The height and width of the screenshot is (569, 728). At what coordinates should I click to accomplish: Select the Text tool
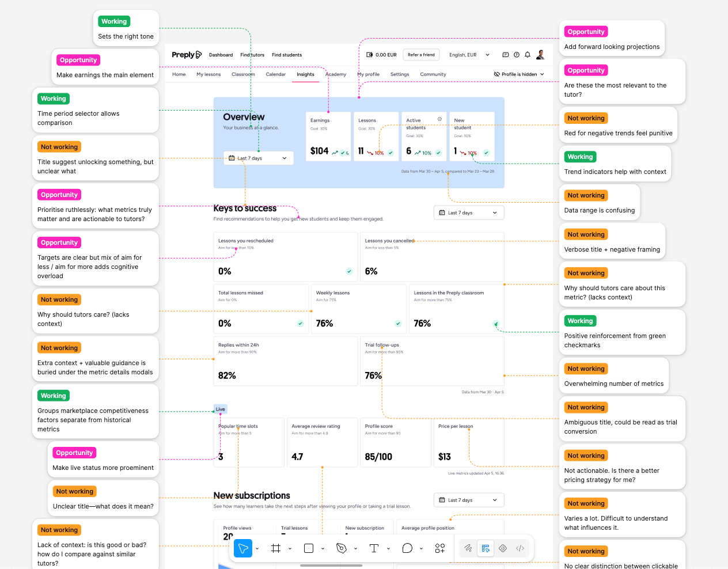coord(374,548)
